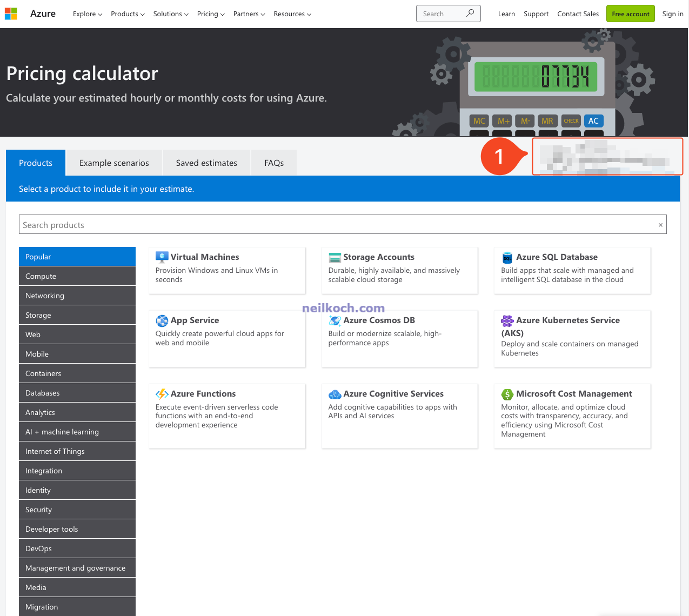Viewport: 689px width, 616px height.
Task: Select AI + machine learning category
Action: pyautogui.click(x=77, y=432)
